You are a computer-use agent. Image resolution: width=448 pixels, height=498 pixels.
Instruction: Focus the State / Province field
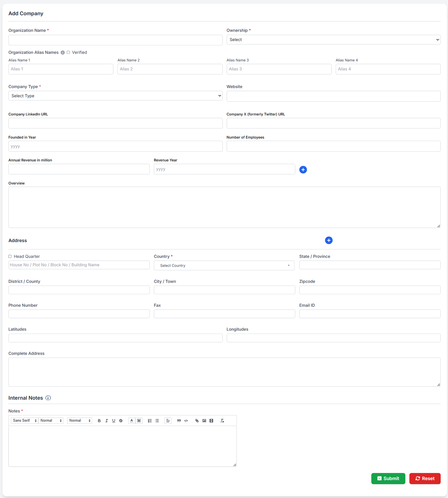[370, 265]
